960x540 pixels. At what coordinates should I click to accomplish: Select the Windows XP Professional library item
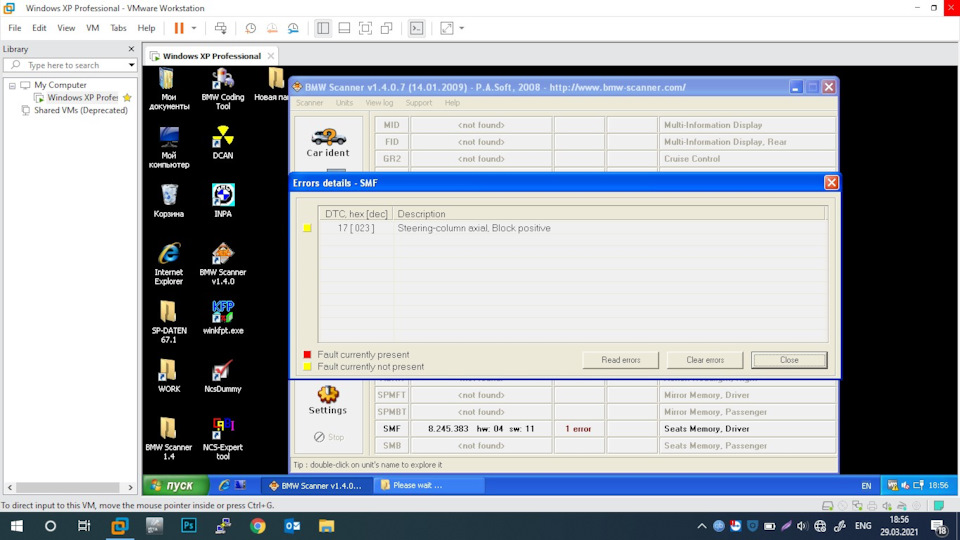[82, 97]
